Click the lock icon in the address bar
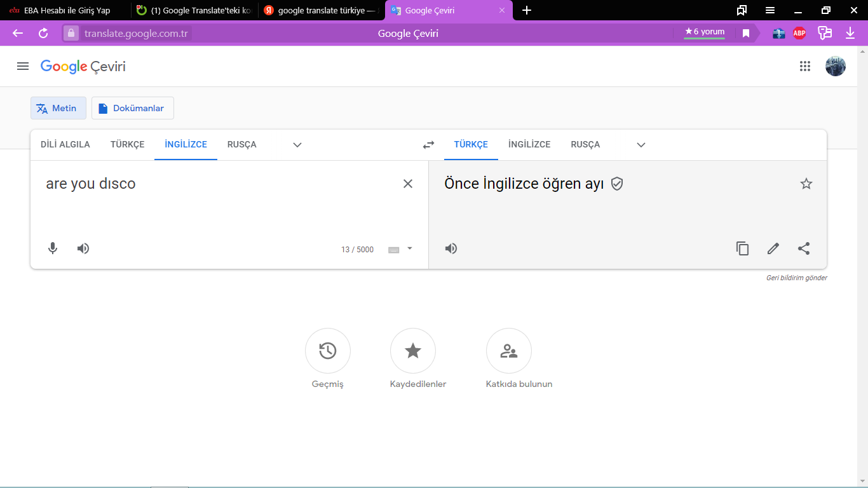 tap(71, 34)
